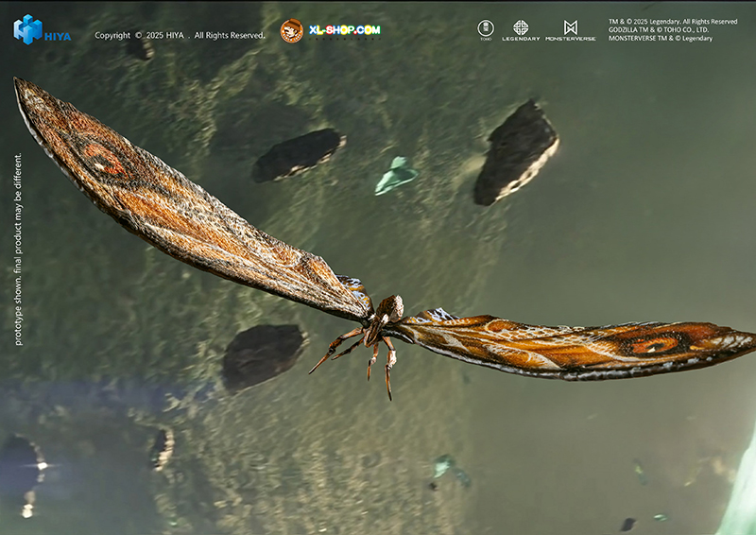Click the vertical prototype shown disclaimer text
This screenshot has width=756, height=535.
[x=18, y=250]
